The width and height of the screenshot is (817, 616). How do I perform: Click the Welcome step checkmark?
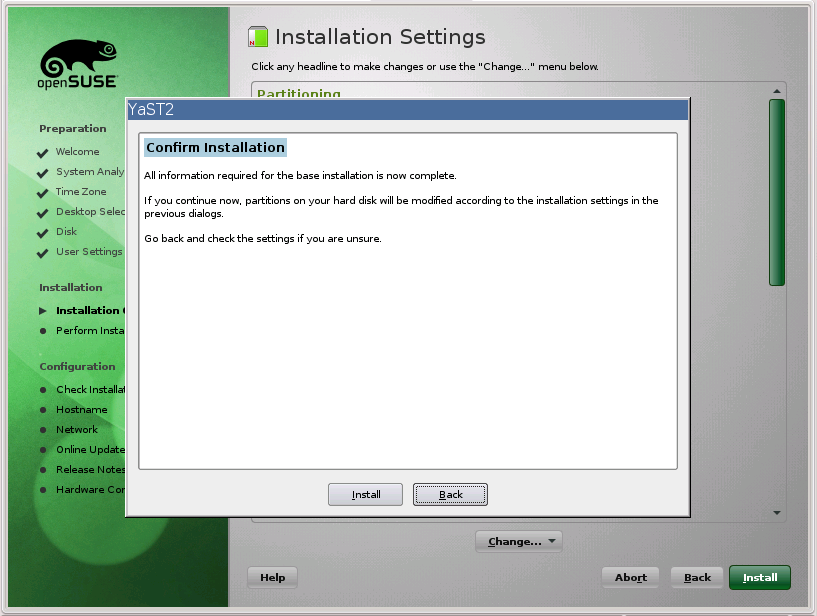tap(43, 153)
